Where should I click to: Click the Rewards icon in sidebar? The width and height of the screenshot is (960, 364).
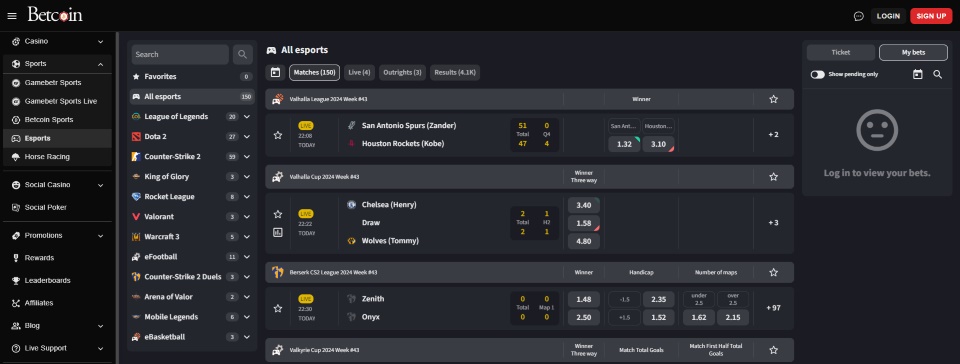16,258
